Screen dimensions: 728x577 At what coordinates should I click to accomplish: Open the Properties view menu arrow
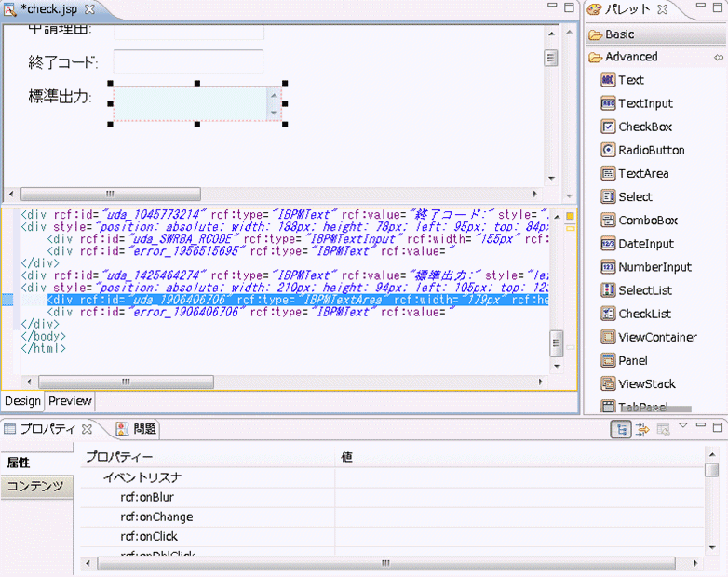[683, 426]
